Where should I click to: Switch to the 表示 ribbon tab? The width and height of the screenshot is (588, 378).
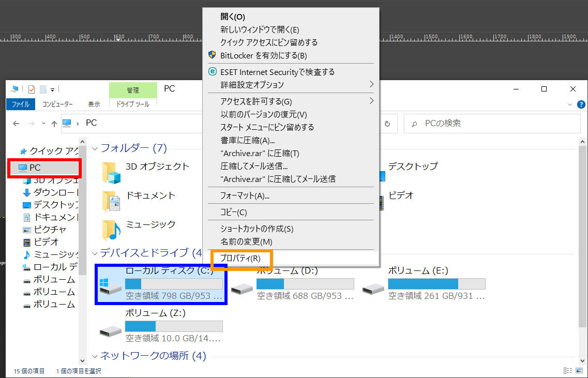coord(94,103)
